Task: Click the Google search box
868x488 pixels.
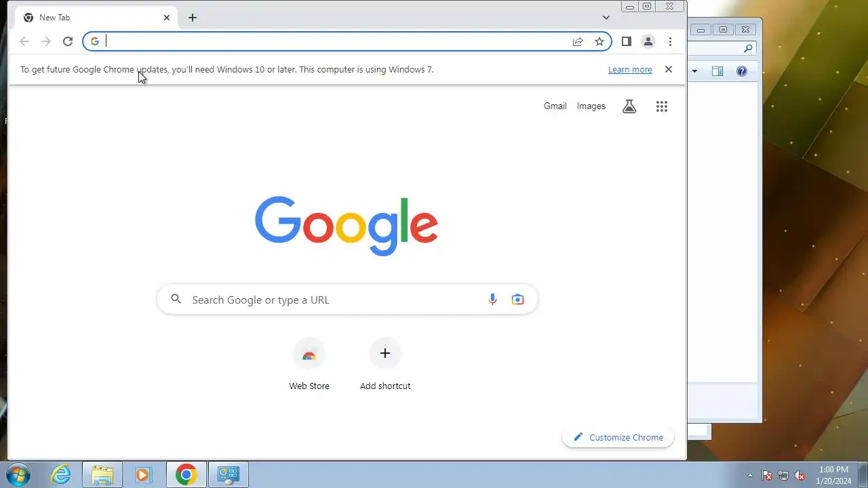Action: (347, 300)
